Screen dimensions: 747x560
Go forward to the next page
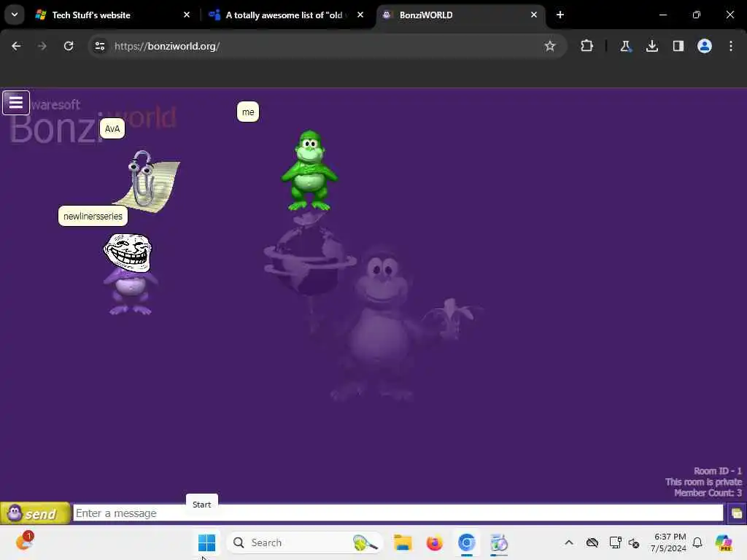point(42,46)
